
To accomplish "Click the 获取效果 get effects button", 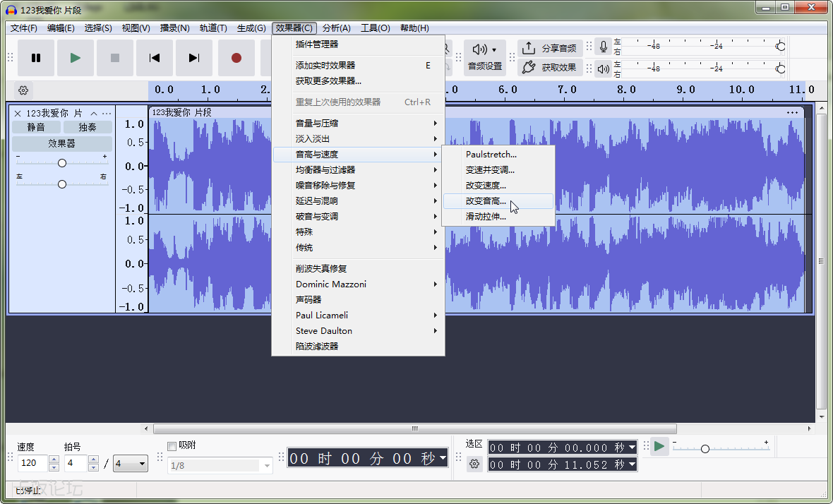I will [x=550, y=68].
